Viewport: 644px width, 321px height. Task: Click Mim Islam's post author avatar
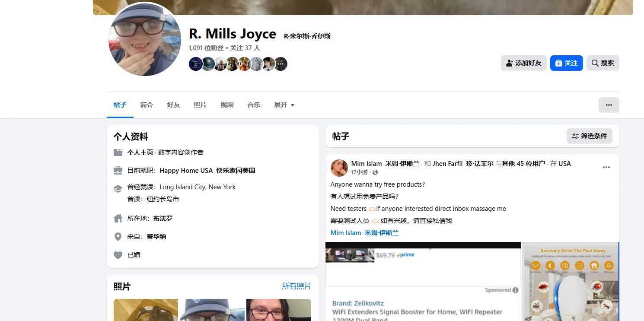pyautogui.click(x=339, y=168)
